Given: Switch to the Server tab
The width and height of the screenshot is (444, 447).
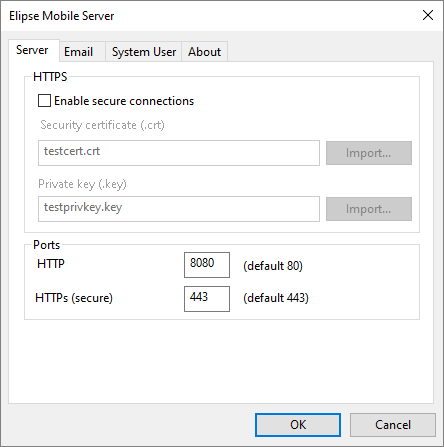Looking at the screenshot, I should [34, 51].
